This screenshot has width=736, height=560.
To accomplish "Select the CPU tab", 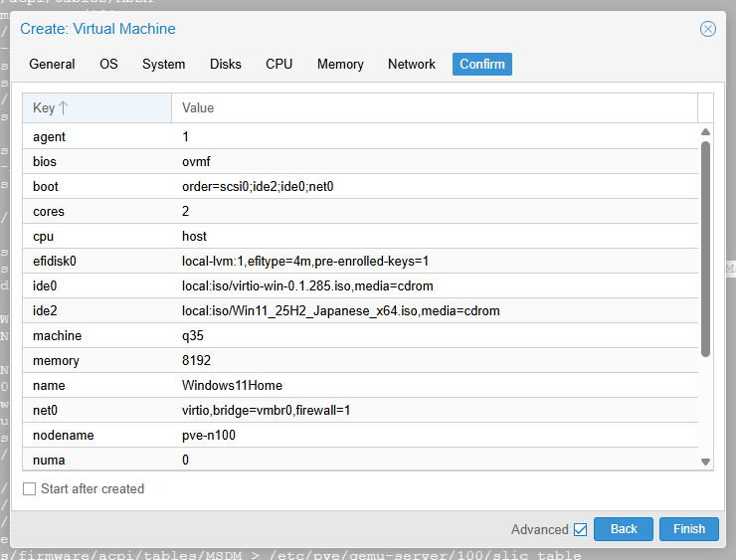I will pos(278,64).
